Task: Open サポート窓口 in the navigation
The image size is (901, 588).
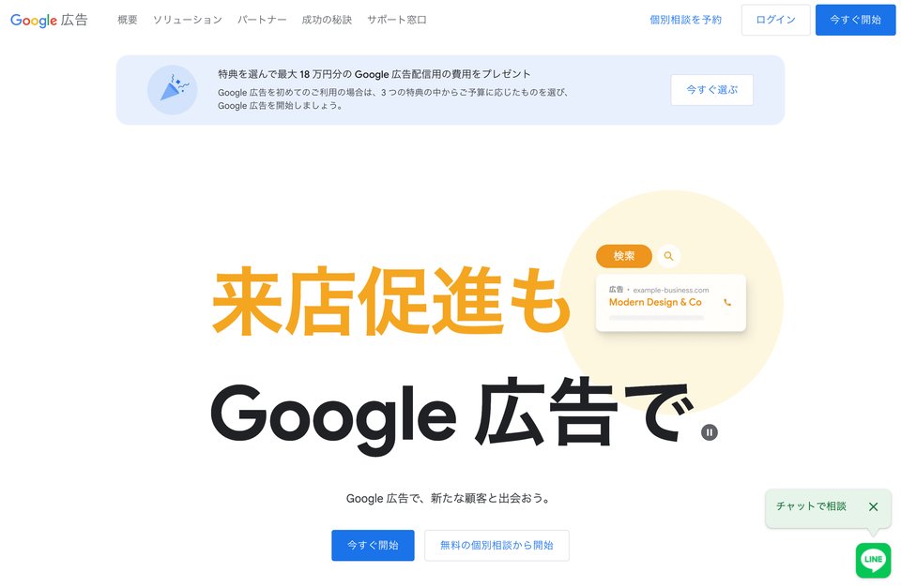Action: [x=397, y=20]
